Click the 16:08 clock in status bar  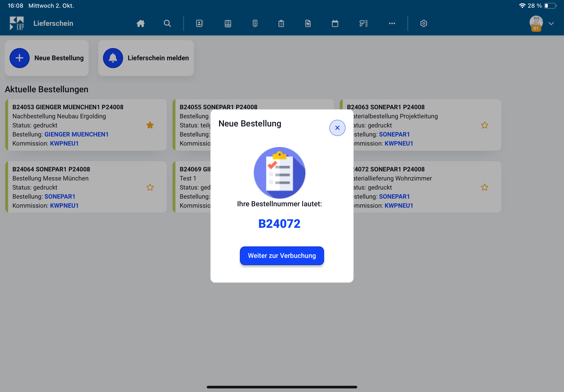click(x=15, y=6)
